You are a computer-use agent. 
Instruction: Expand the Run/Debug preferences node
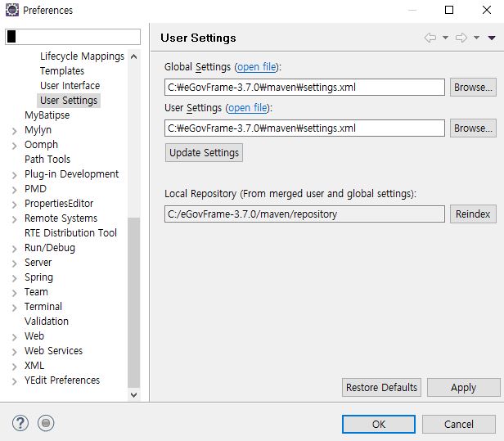click(15, 248)
